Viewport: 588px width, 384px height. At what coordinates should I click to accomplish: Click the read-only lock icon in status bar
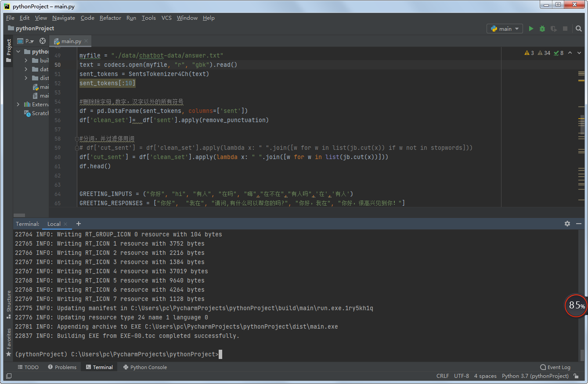576,376
